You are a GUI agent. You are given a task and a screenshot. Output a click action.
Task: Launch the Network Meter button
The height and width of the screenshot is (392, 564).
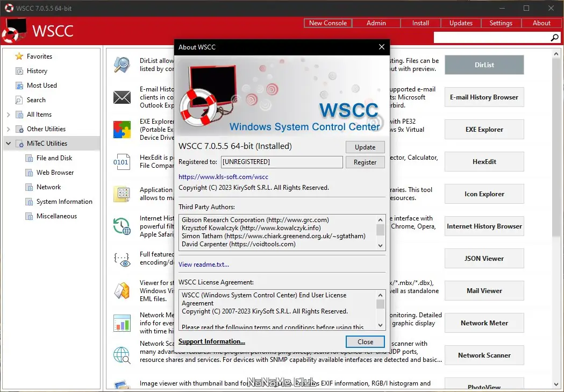point(484,323)
